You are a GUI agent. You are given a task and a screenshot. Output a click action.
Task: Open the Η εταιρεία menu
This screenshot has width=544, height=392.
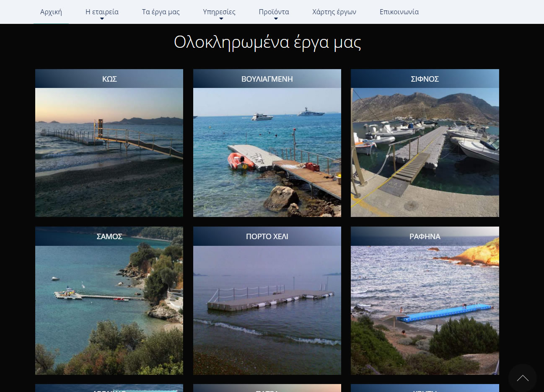pos(102,12)
